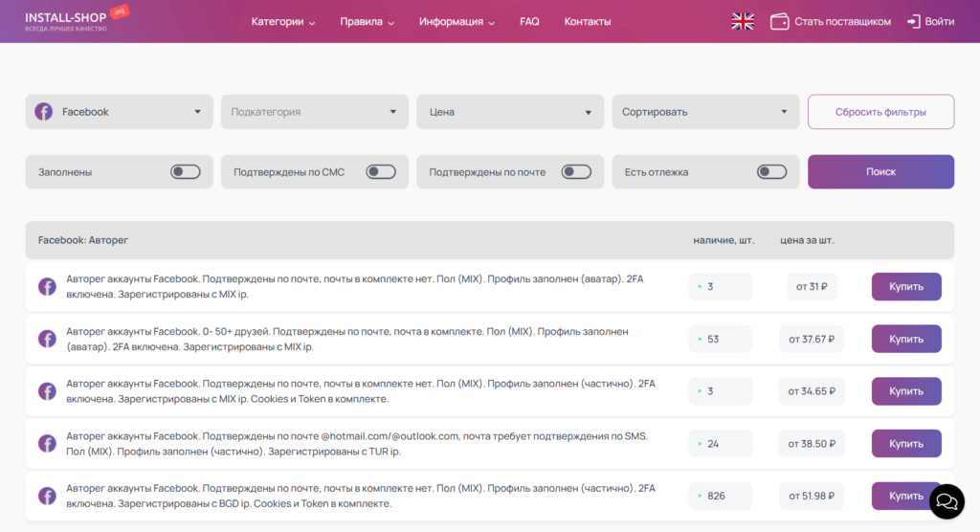Click the stock count 24
Image resolution: width=980 pixels, height=532 pixels.
(x=720, y=444)
